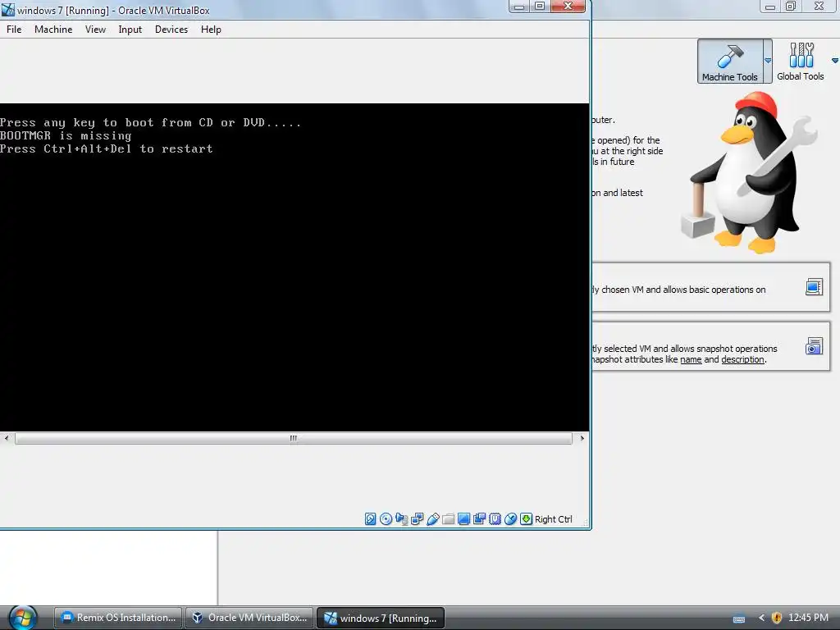Click the shared folders status icon
This screenshot has height=630, width=840.
(x=449, y=518)
